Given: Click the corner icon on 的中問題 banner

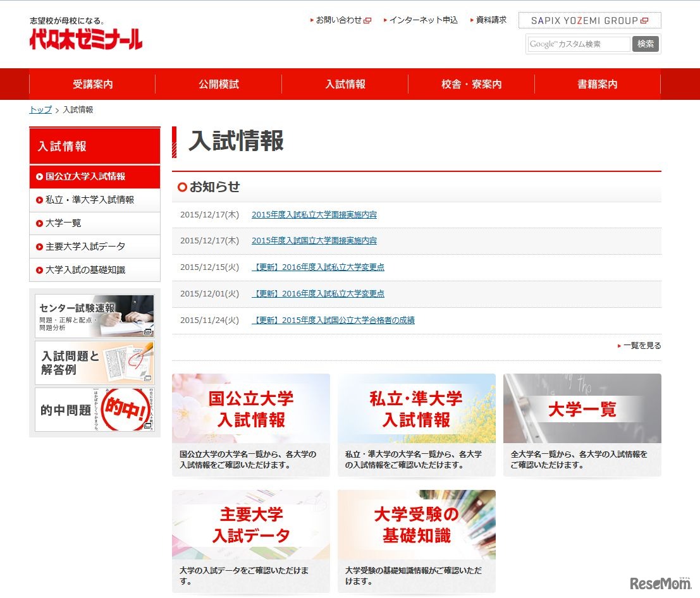Looking at the screenshot, I should (148, 425).
